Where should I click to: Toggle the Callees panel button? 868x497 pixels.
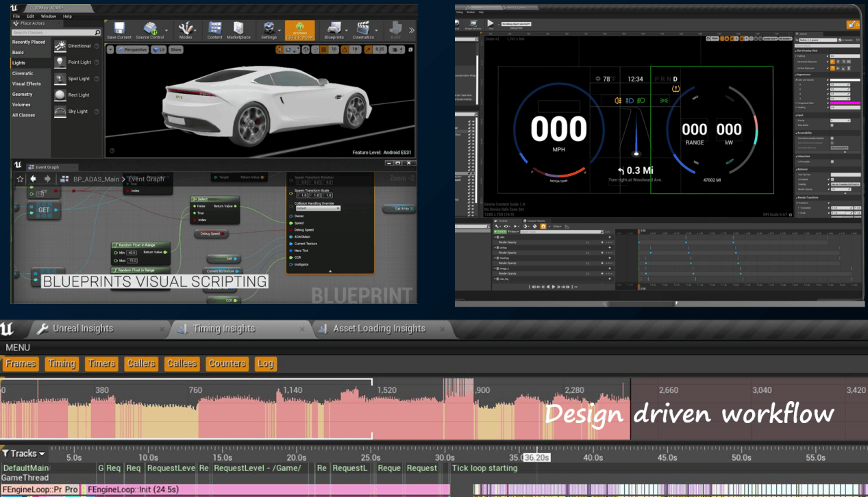pos(182,364)
